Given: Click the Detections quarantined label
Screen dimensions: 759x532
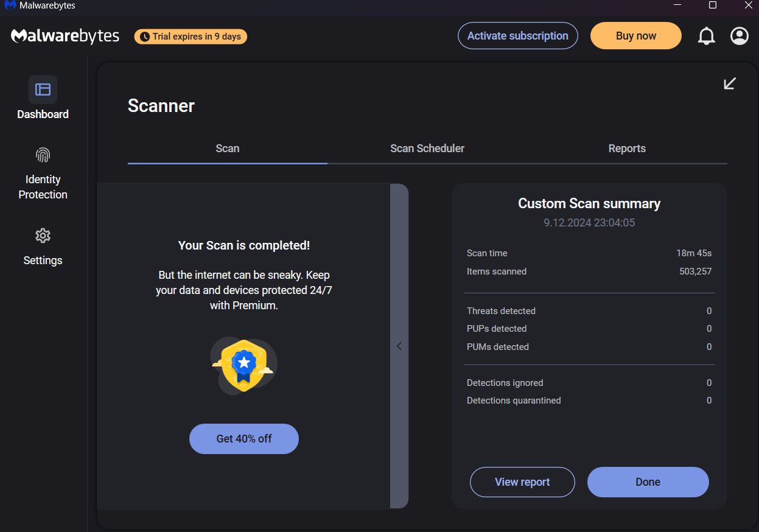Looking at the screenshot, I should pyautogui.click(x=514, y=401).
